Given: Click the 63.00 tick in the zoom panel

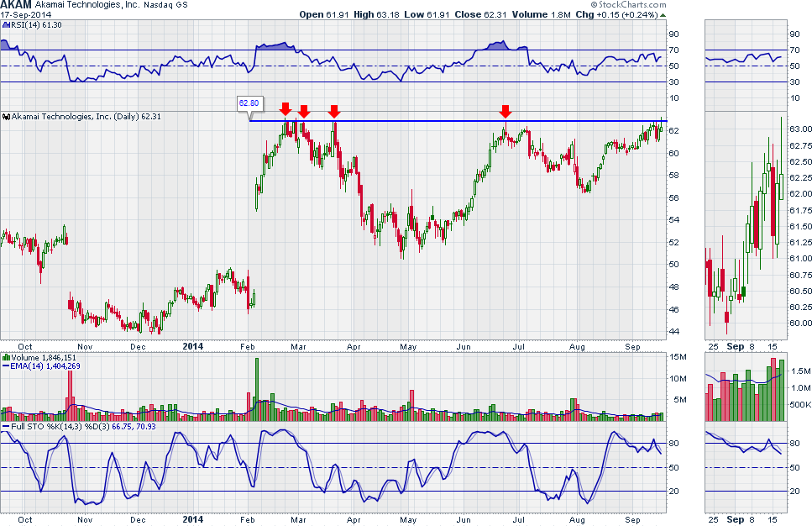Looking at the screenshot, I should click(x=800, y=129).
